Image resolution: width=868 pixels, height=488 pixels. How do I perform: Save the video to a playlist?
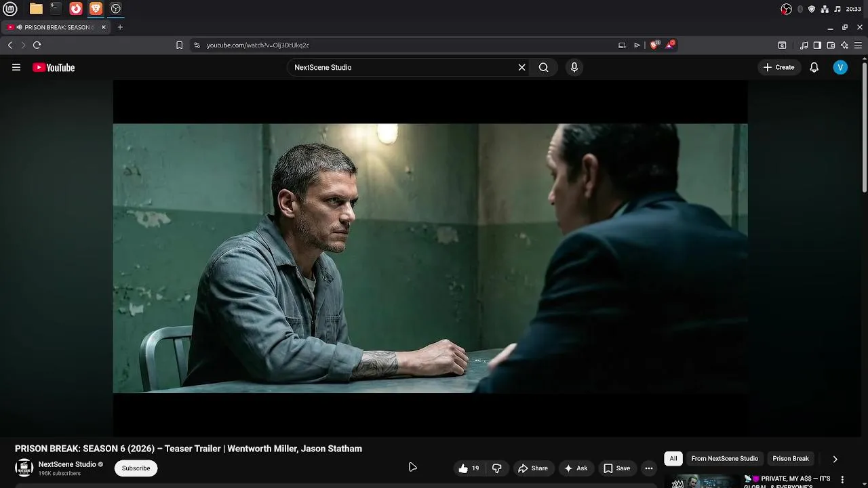pos(616,468)
